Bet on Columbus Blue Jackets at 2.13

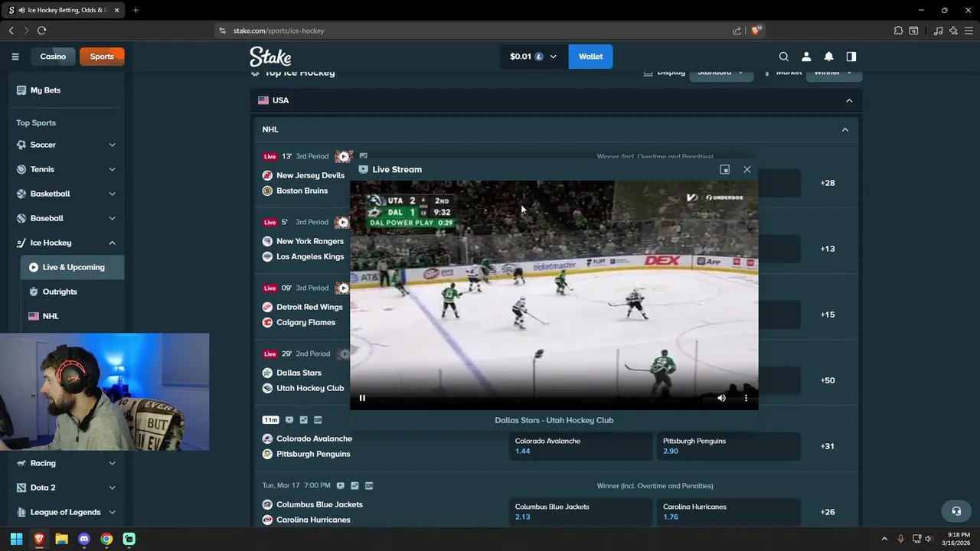point(580,512)
